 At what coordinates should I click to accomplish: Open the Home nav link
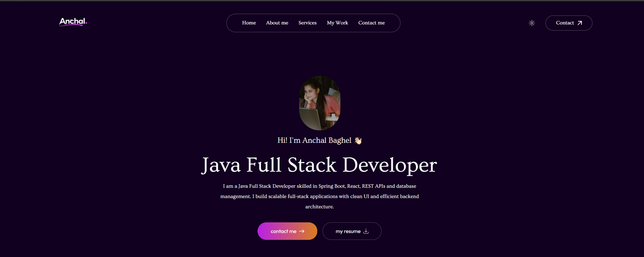(x=249, y=23)
